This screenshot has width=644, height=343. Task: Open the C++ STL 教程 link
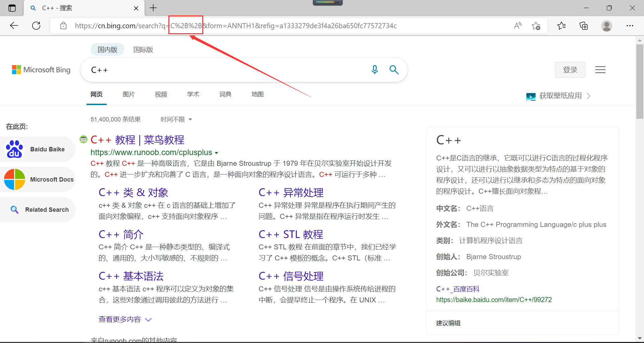click(x=291, y=234)
